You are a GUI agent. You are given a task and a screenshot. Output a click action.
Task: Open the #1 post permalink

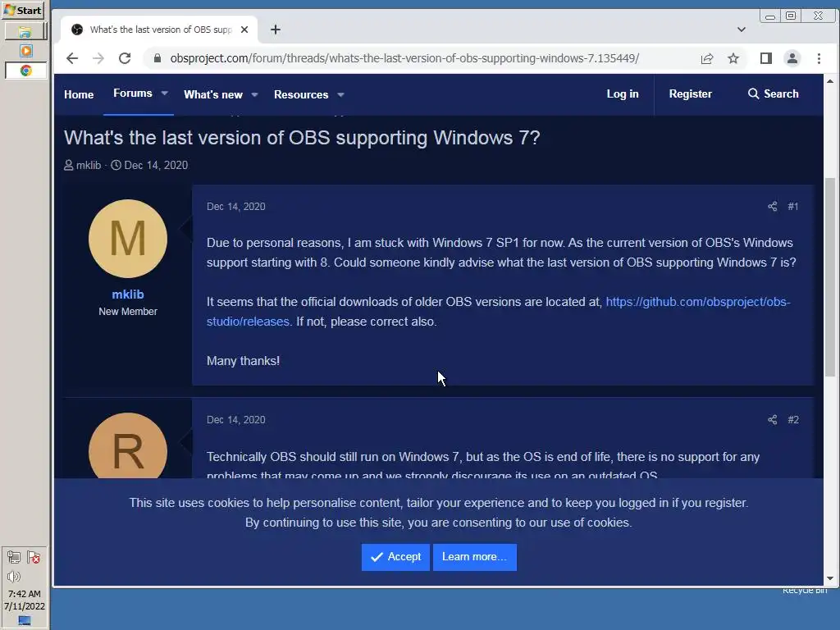[x=793, y=207]
